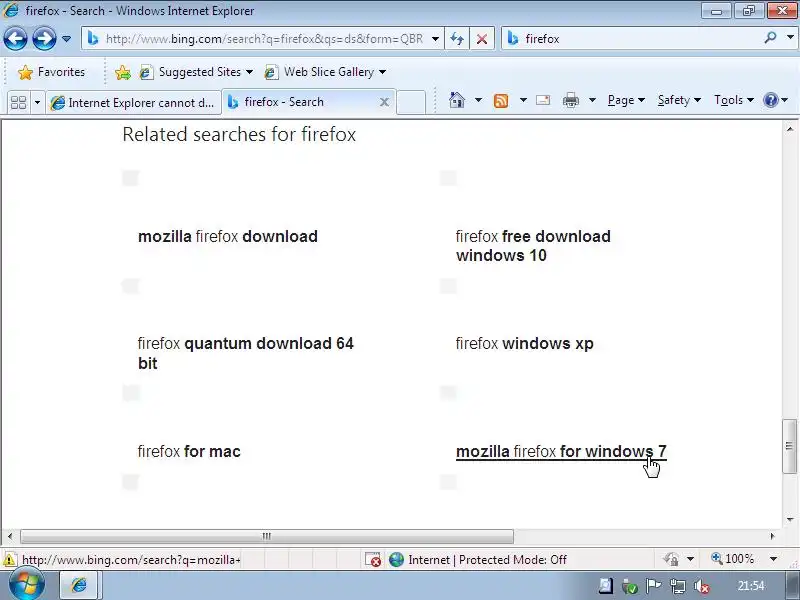
Task: Click Internet Protected Mode Off zone indicator
Action: 478,560
